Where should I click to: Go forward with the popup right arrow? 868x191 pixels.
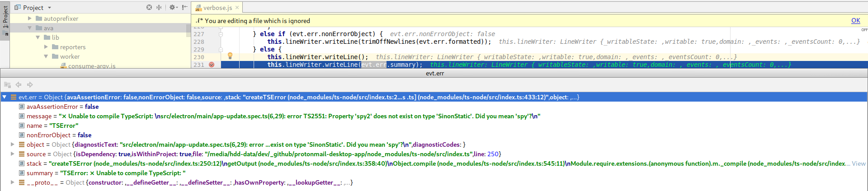coord(30,84)
